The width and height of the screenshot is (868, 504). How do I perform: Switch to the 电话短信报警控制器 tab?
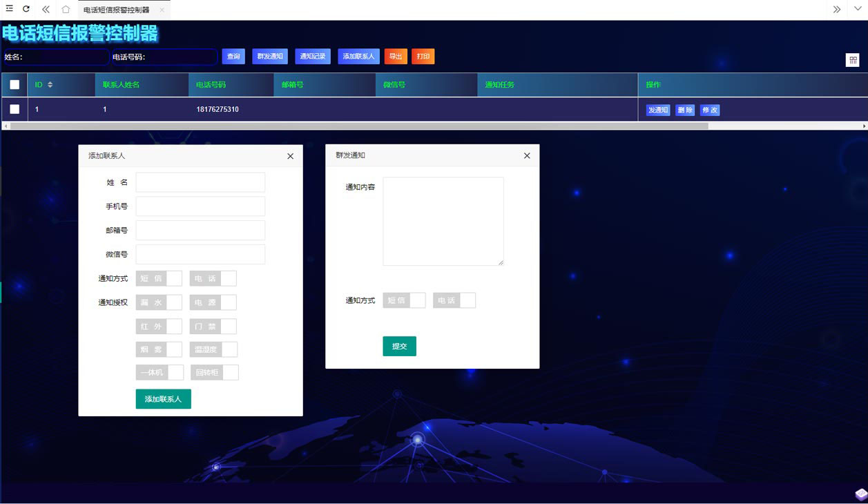click(x=116, y=10)
